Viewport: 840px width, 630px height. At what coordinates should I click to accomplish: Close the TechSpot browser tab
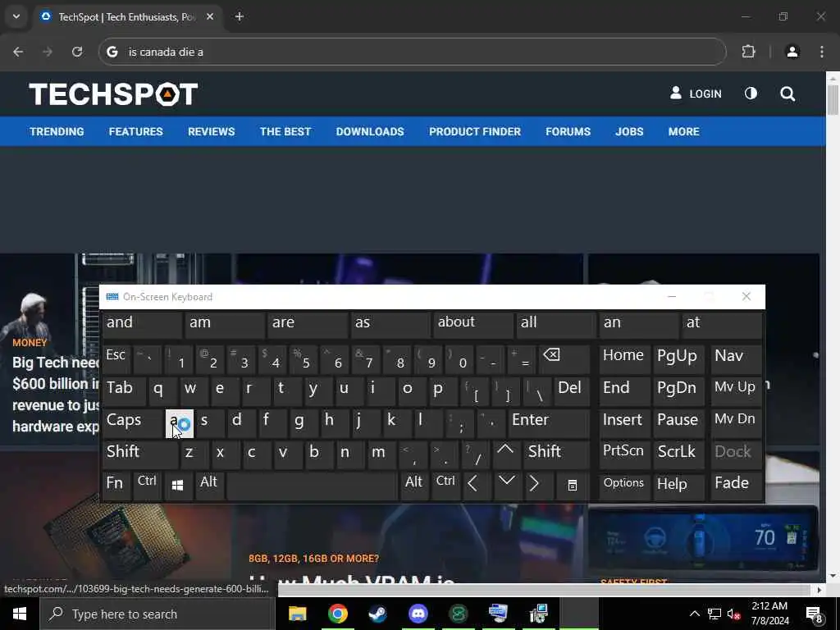pyautogui.click(x=210, y=16)
